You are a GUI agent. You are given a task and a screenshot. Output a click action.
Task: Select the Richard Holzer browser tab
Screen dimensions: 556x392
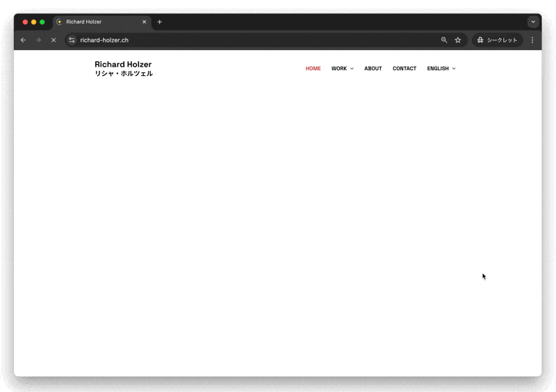coord(97,22)
